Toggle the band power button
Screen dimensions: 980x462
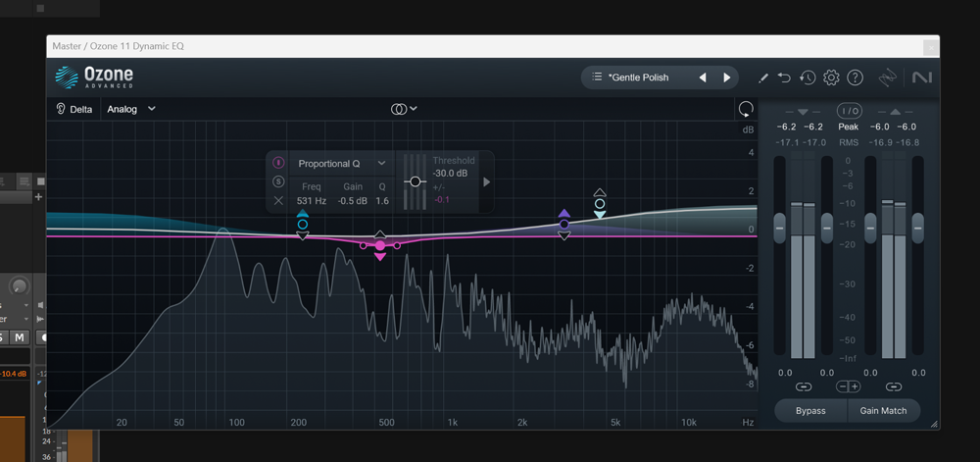coord(278,163)
